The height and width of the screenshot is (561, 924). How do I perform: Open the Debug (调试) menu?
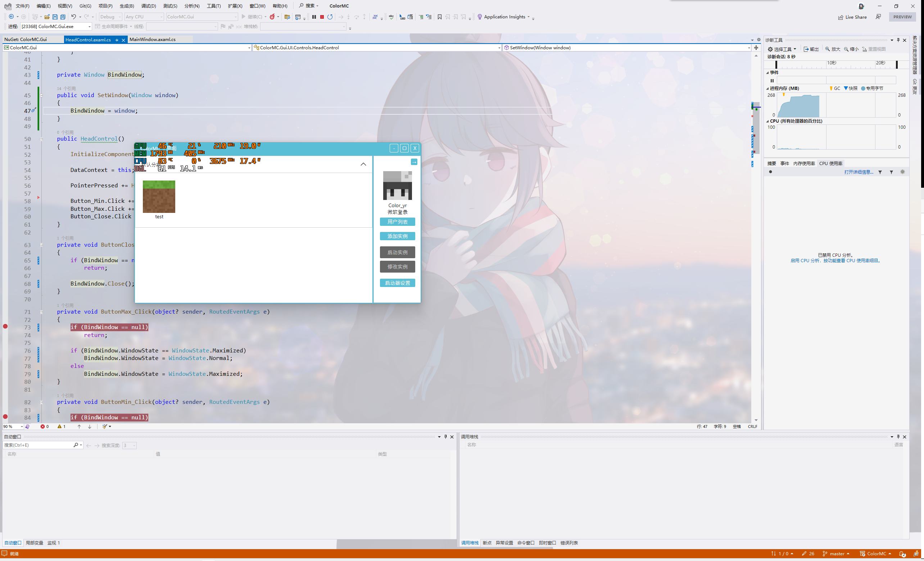149,6
